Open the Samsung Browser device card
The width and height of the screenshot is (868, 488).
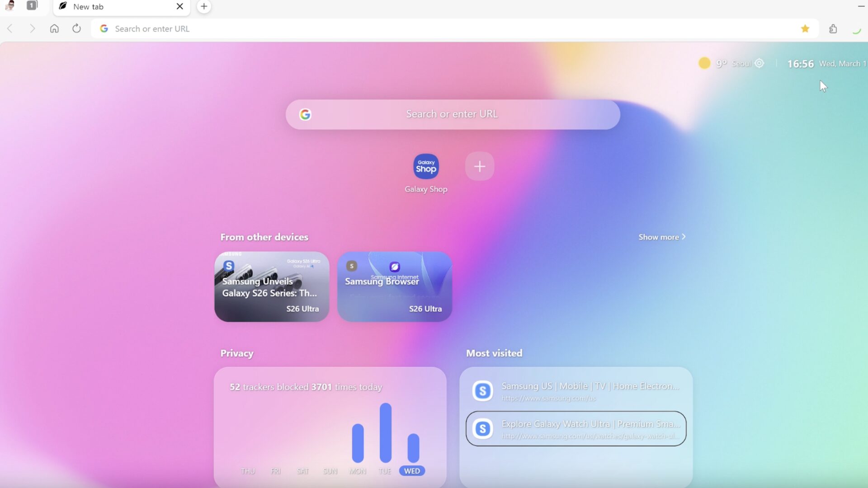coord(394,286)
